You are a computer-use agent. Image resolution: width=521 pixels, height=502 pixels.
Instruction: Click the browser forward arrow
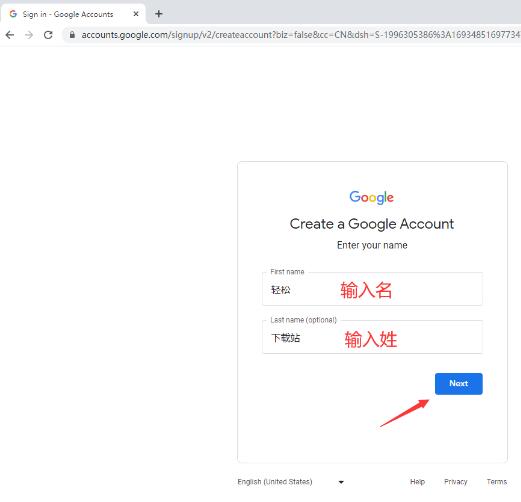click(x=29, y=35)
